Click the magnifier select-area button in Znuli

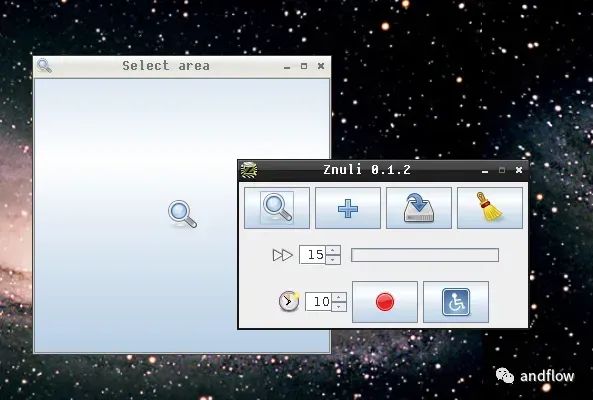[277, 208]
